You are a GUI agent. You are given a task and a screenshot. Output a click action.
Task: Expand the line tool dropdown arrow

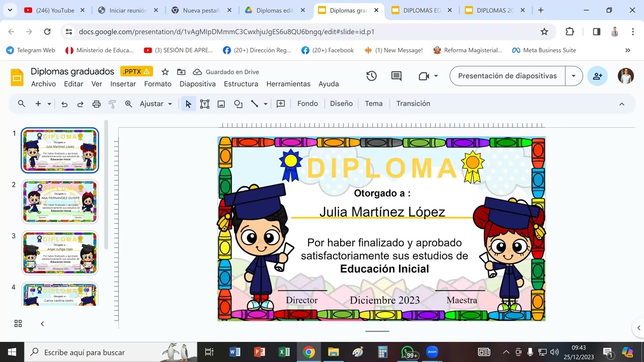click(x=266, y=104)
